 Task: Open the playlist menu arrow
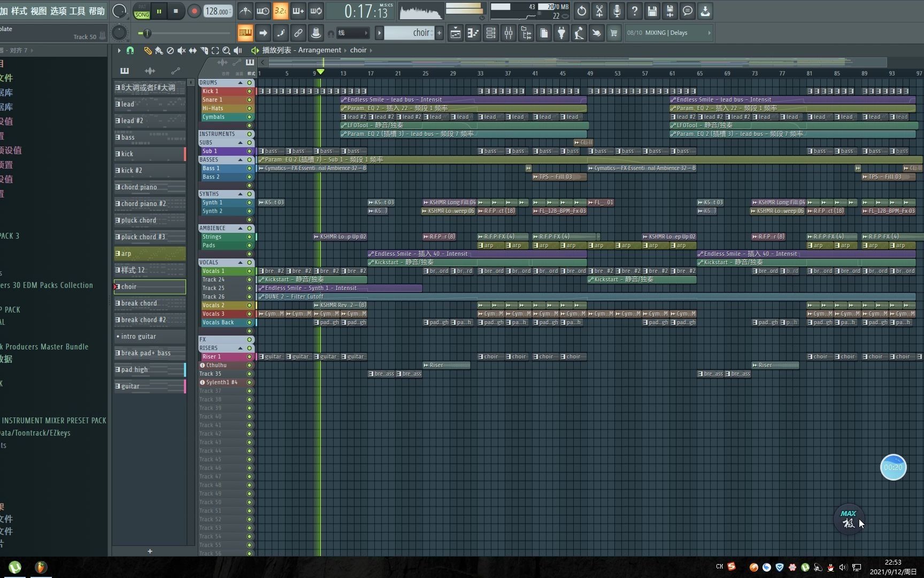pos(119,50)
